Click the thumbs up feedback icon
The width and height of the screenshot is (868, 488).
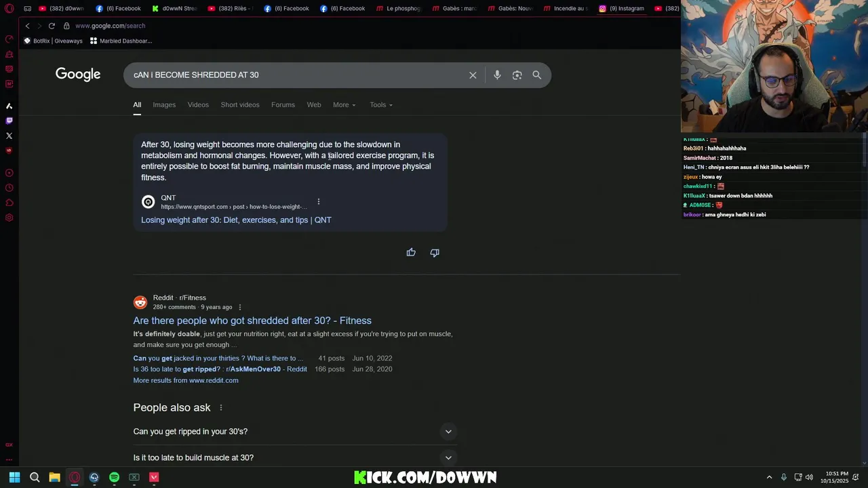[x=411, y=252]
